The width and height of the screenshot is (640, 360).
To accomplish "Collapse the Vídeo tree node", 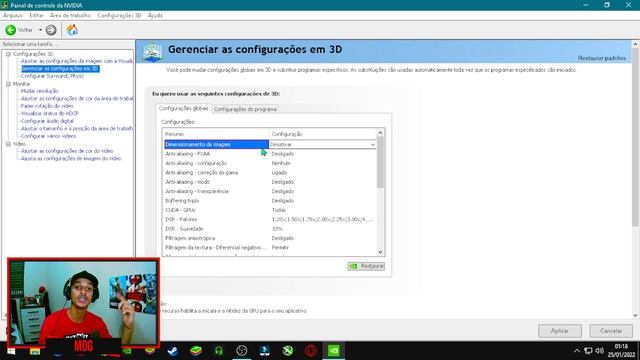I will pos(8,144).
